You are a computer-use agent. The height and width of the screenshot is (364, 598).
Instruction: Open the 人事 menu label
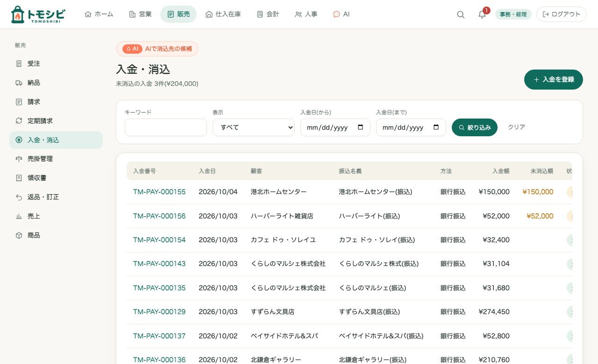311,14
